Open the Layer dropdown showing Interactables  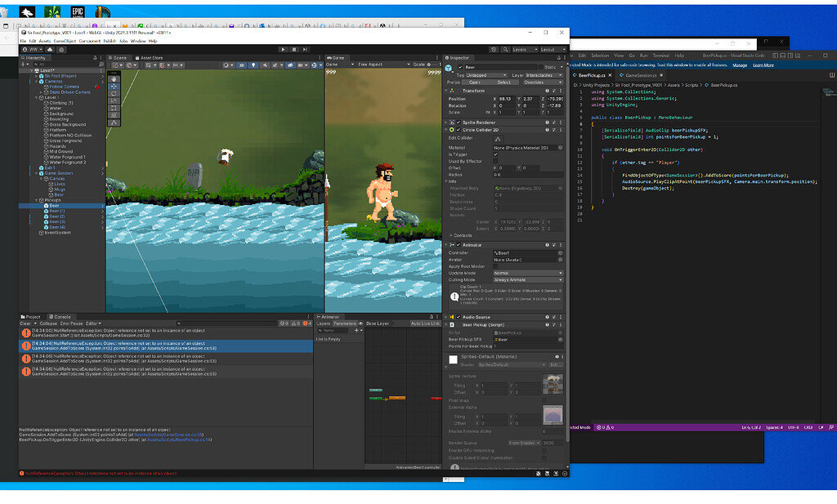[x=543, y=74]
